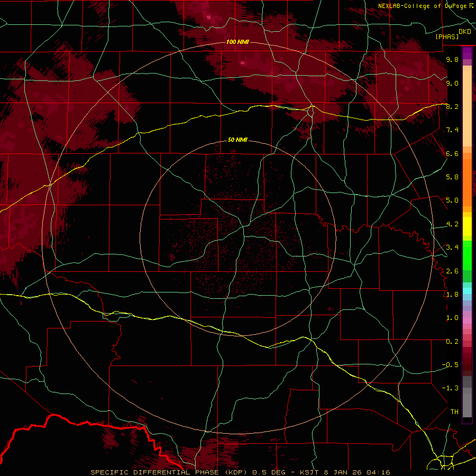Image resolution: width=476 pixels, height=476 pixels.
Task: Click the 100 NMI range ring label
Action: click(237, 42)
